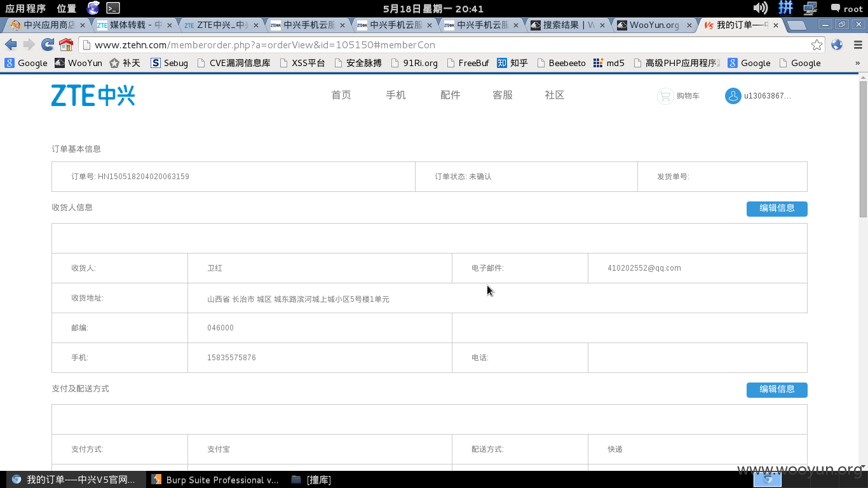This screenshot has height=488, width=868.
Task: Click 编辑信息 for 收货人信息
Action: pos(777,208)
